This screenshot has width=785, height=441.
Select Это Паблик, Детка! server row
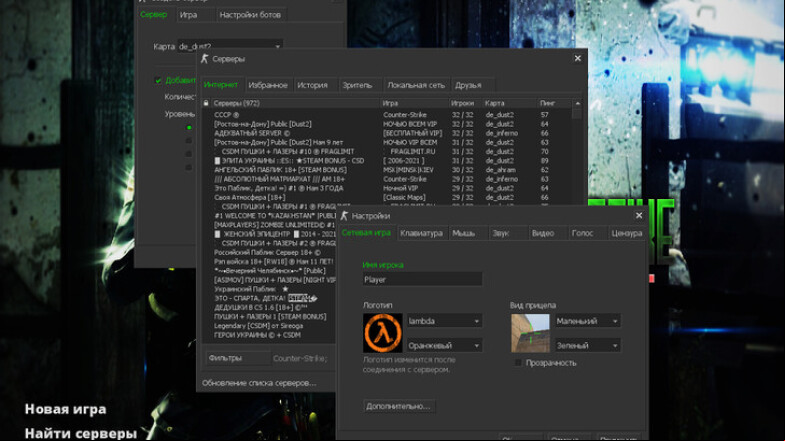coord(385,188)
